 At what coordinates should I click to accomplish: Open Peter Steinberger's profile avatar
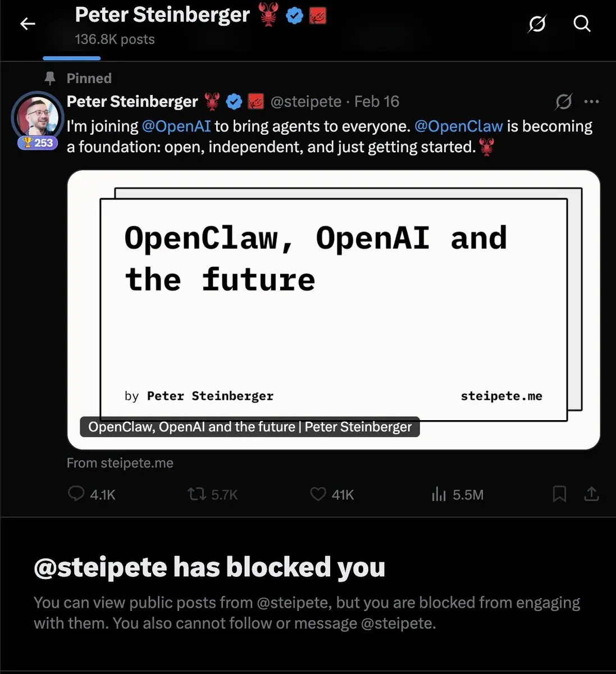coord(38,117)
